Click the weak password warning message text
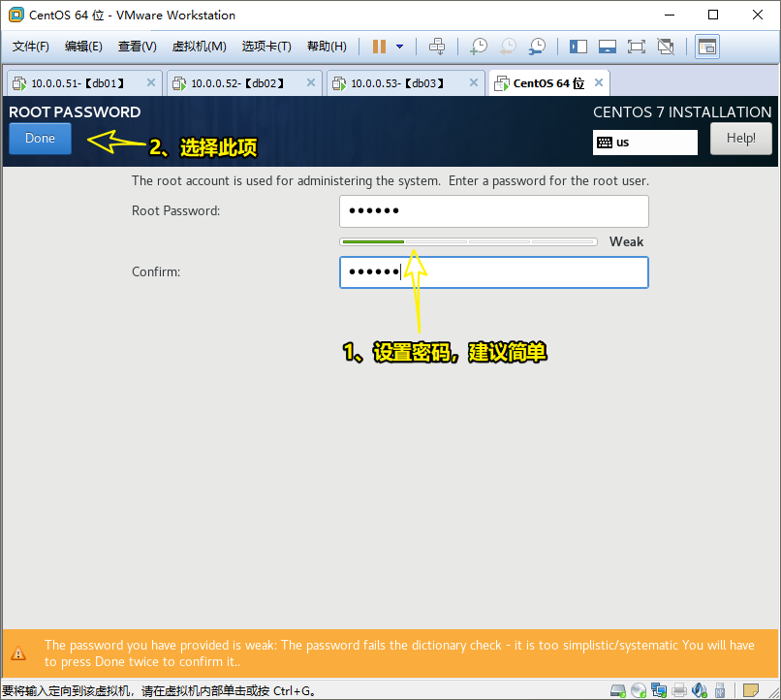This screenshot has height=700, width=781. [399, 653]
